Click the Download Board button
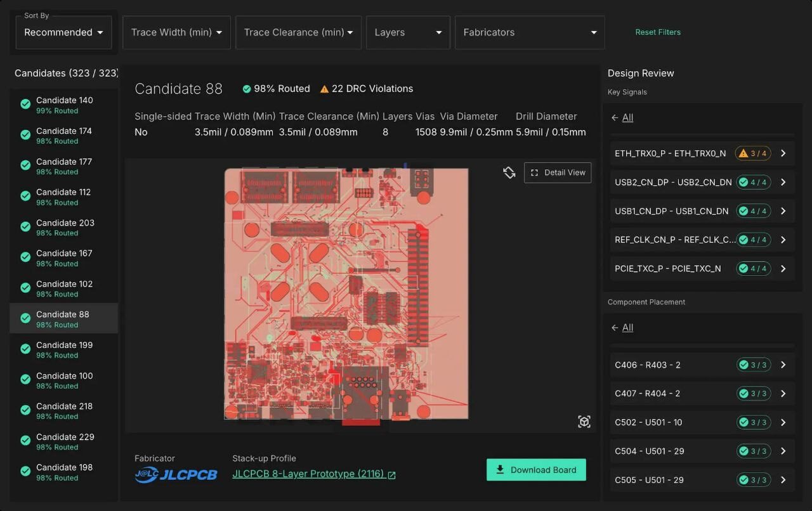The width and height of the screenshot is (812, 511). coord(536,470)
